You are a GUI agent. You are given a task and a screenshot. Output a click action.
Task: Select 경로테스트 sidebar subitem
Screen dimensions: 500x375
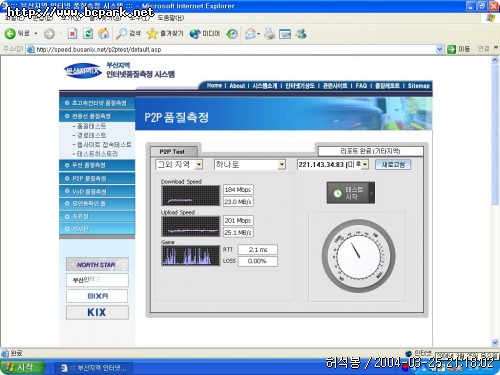(x=90, y=135)
